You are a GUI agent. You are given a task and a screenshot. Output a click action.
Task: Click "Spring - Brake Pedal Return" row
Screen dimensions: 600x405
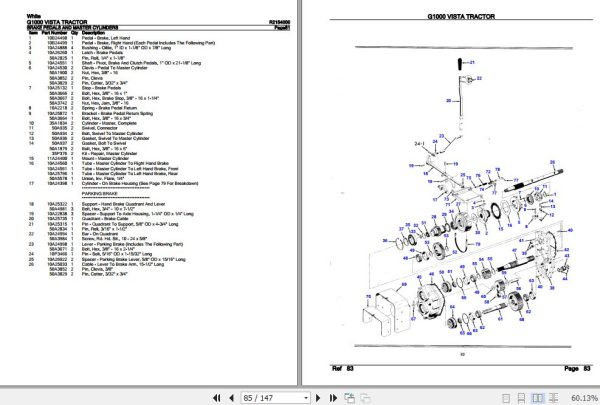tap(109, 108)
